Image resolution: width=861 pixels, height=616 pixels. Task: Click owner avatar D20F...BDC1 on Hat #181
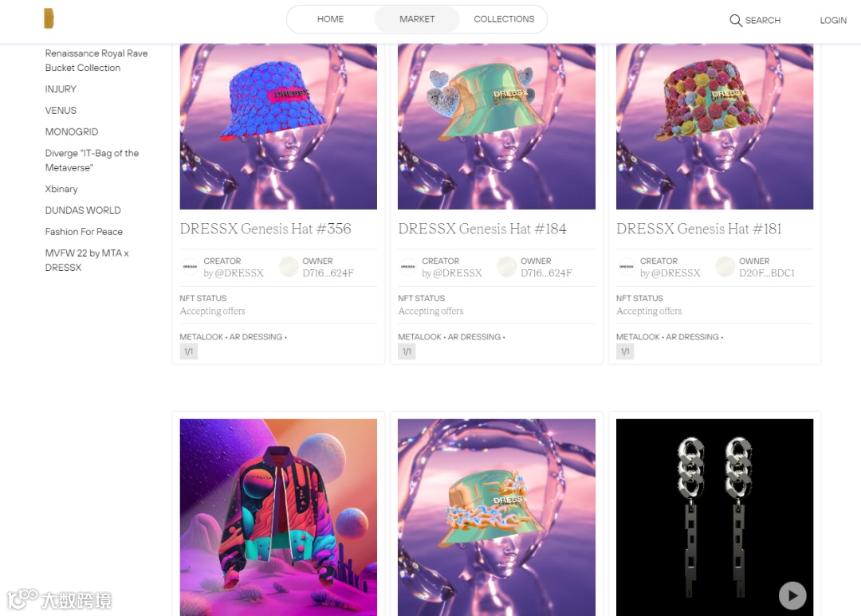725,266
